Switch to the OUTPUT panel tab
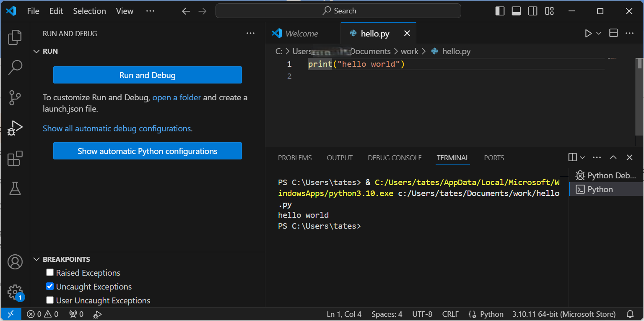Screen dimensions: 644x321 [340, 158]
